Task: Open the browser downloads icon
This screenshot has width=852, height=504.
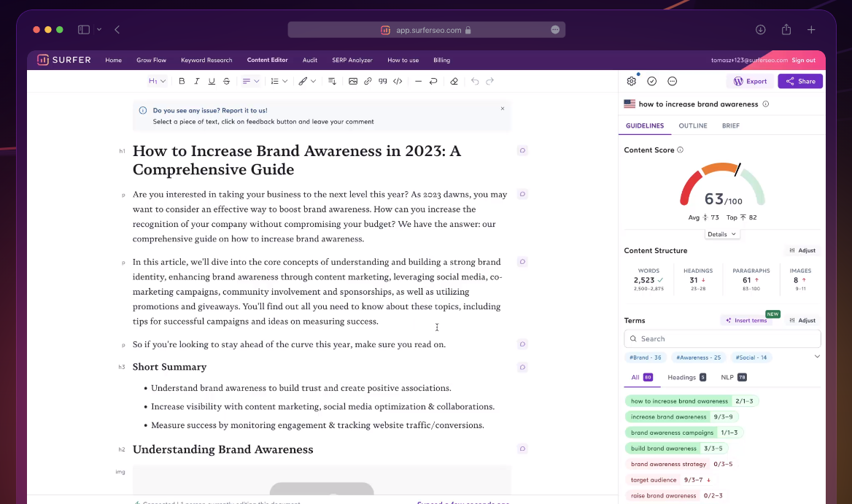Action: coord(761,30)
